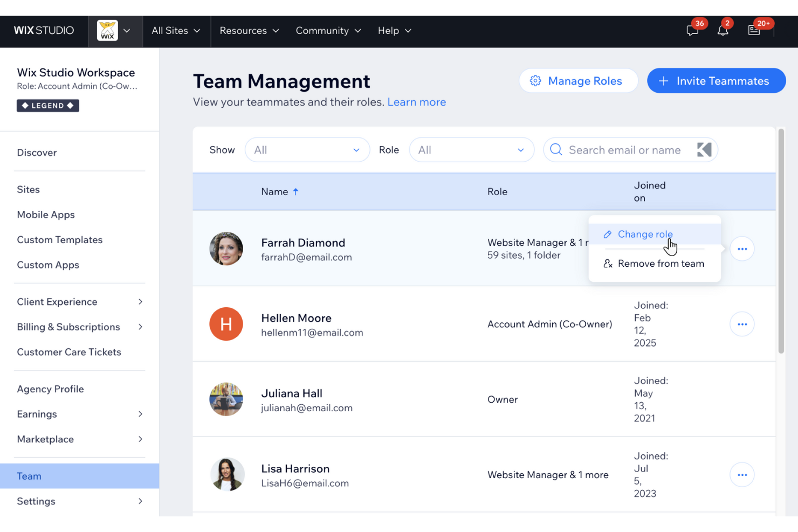Click the search magnifier icon

click(x=556, y=150)
